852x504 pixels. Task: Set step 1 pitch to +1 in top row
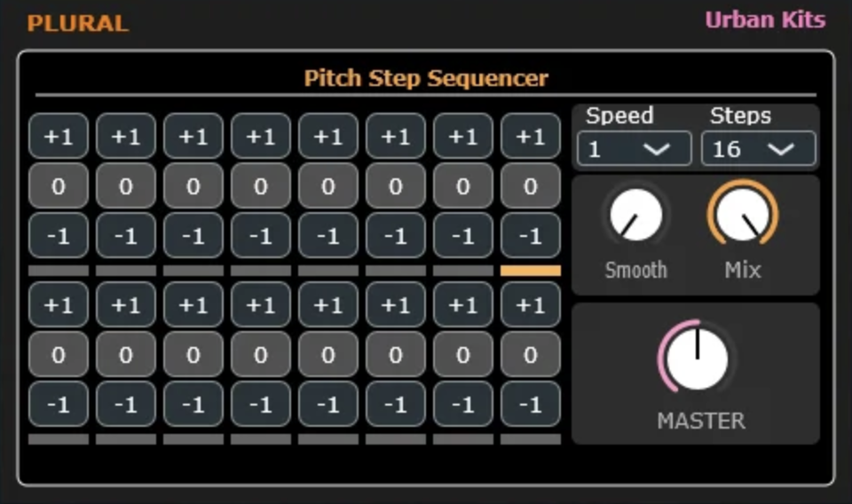point(59,136)
